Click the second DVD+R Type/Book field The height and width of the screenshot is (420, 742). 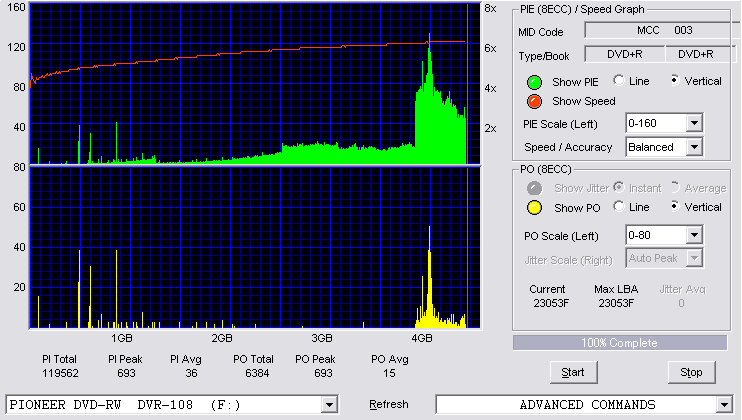tap(699, 54)
